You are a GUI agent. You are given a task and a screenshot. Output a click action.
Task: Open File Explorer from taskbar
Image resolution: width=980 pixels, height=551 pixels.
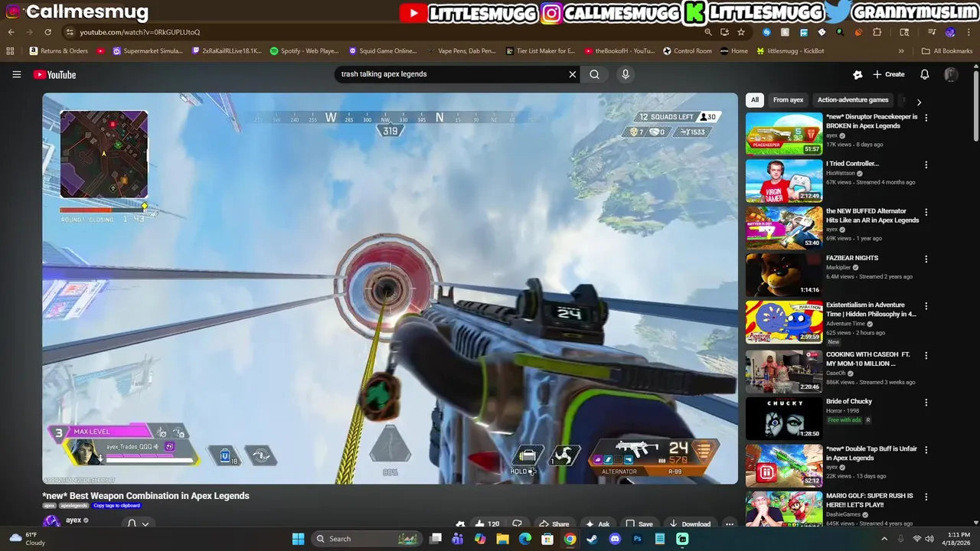pyautogui.click(x=502, y=539)
